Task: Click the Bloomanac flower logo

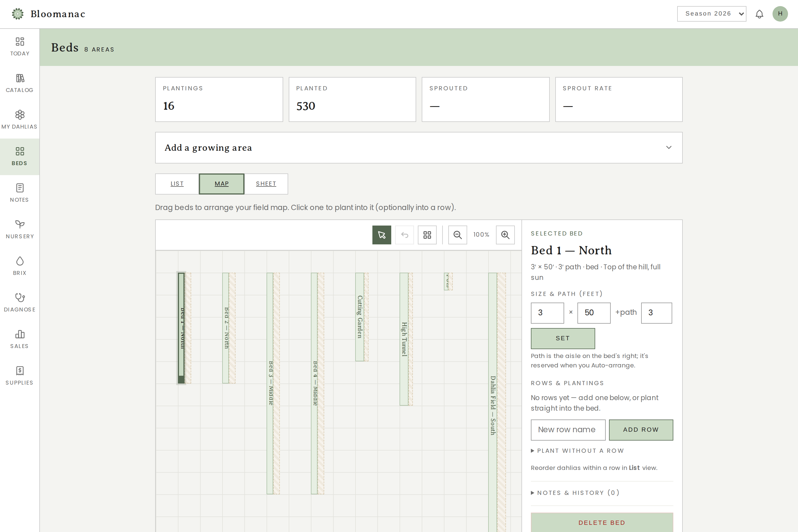Action: point(18,14)
